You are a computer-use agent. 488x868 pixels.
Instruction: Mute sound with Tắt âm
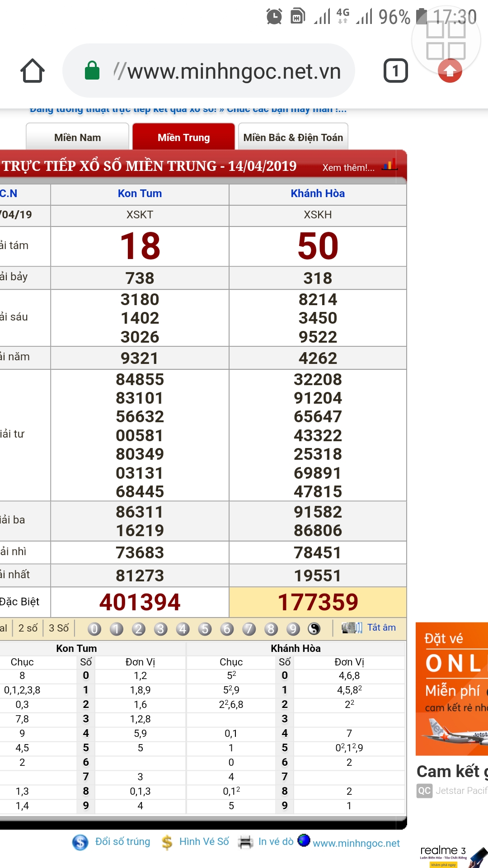(381, 627)
